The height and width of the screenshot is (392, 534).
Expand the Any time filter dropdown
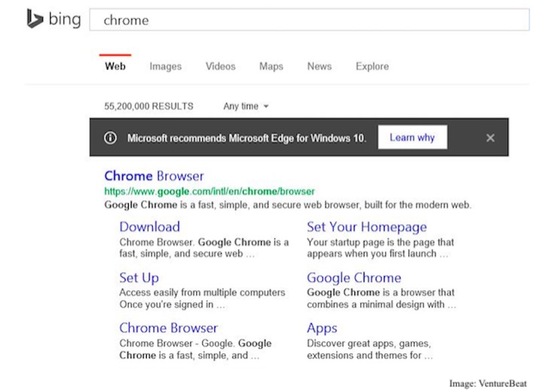tap(246, 106)
